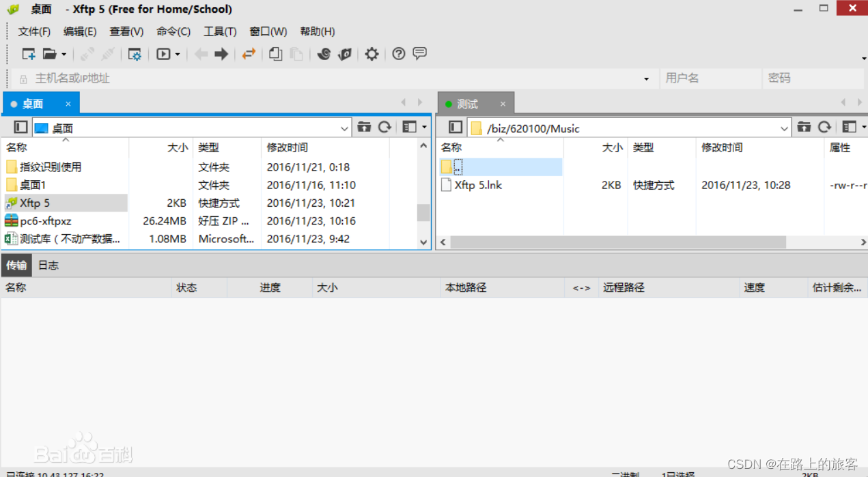Open the 编辑(E) menu
Viewport: 868px width, 477px height.
(80, 31)
